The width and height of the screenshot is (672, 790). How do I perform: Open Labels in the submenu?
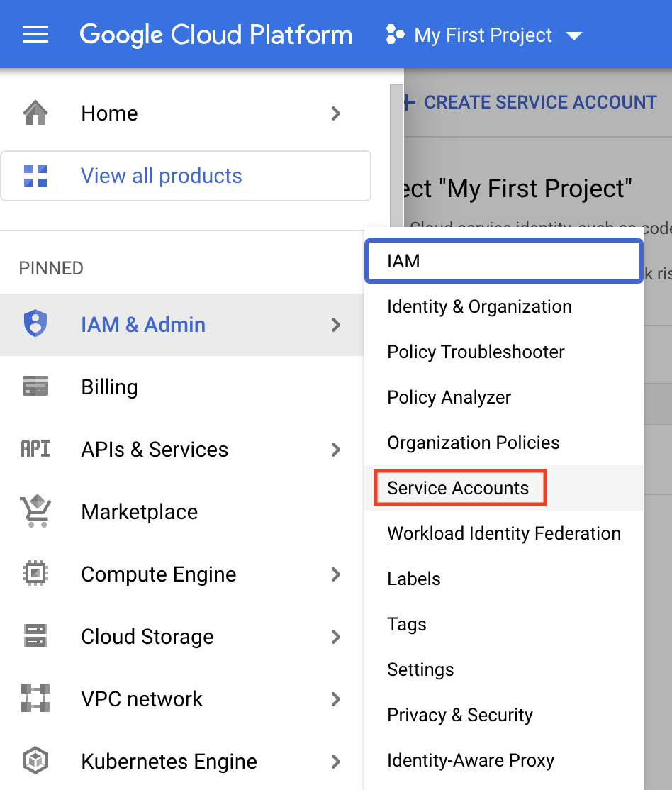[504, 579]
